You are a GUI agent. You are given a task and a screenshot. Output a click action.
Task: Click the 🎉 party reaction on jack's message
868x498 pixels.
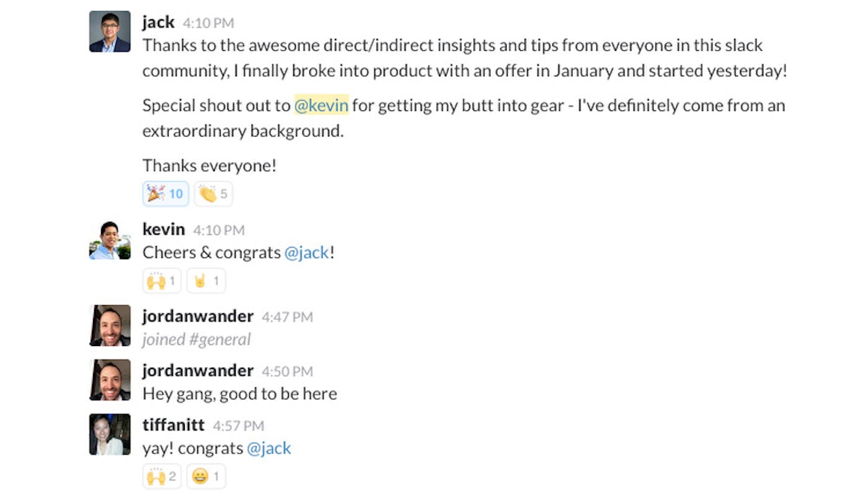pos(165,193)
